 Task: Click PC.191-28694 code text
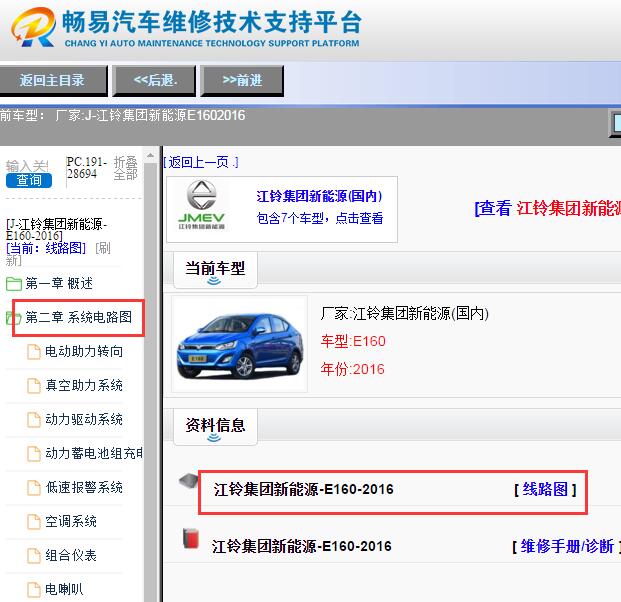(x=87, y=168)
